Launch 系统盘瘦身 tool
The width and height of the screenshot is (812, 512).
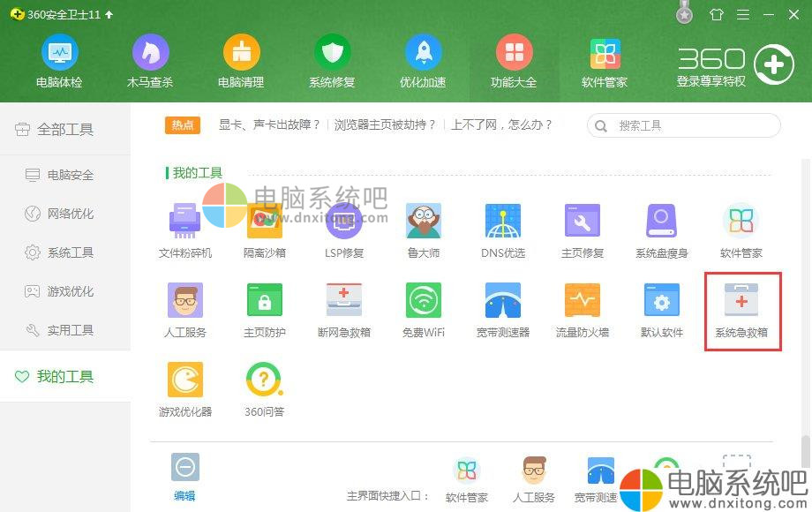pyautogui.click(x=662, y=231)
